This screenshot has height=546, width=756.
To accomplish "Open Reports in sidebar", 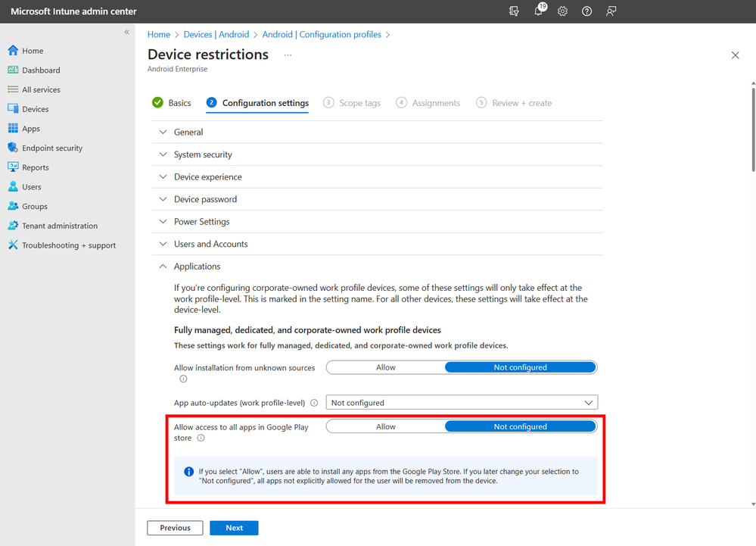I will [28, 167].
